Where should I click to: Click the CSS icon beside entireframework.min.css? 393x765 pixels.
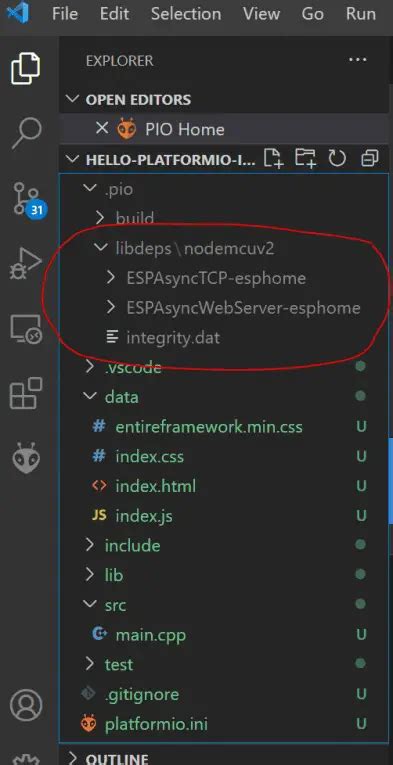pyautogui.click(x=98, y=427)
